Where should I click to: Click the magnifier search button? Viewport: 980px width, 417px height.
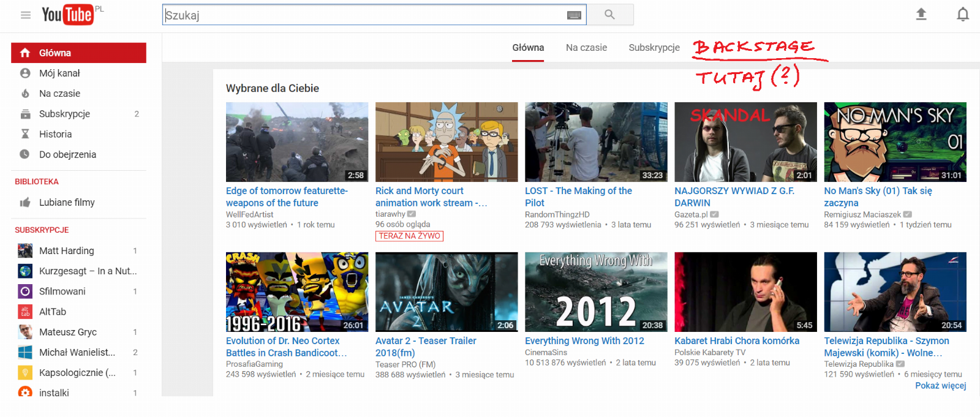[x=610, y=15]
